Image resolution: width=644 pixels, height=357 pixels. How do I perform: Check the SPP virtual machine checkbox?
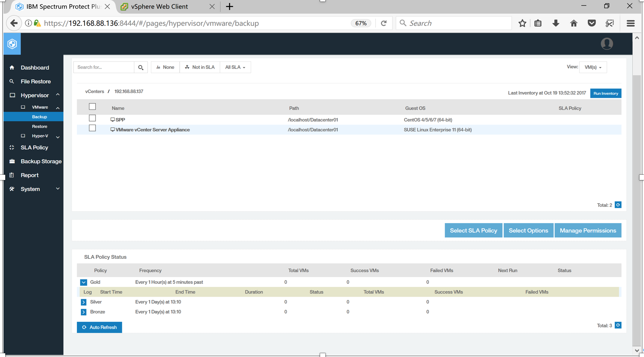click(92, 118)
